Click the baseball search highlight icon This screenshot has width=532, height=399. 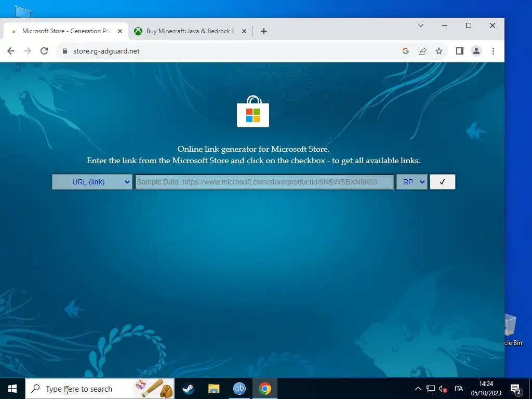154,389
